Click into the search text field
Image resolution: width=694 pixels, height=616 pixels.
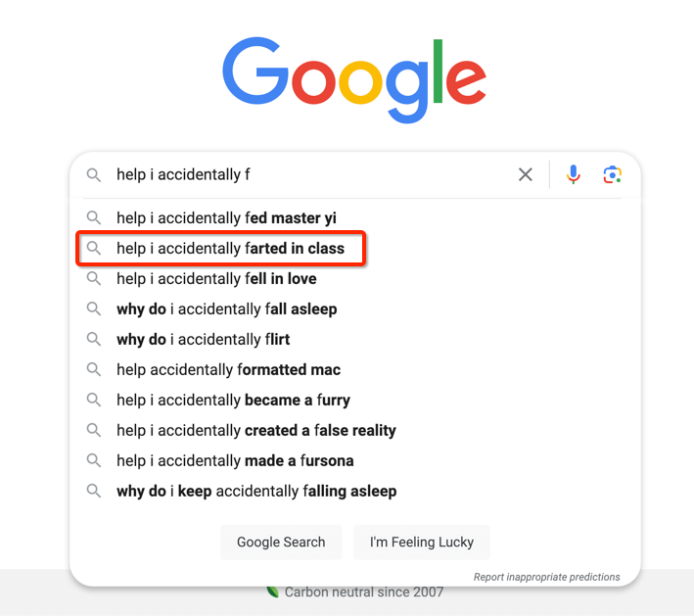click(x=310, y=174)
